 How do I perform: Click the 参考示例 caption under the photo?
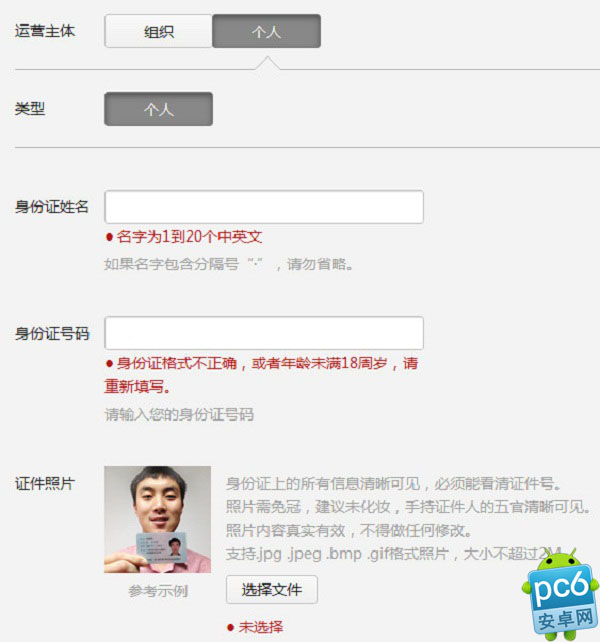tap(158, 591)
